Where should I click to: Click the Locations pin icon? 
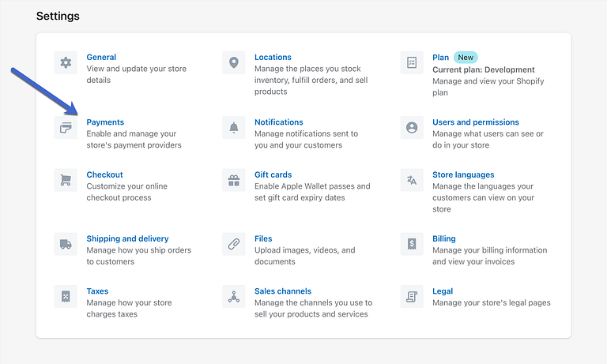tap(234, 63)
